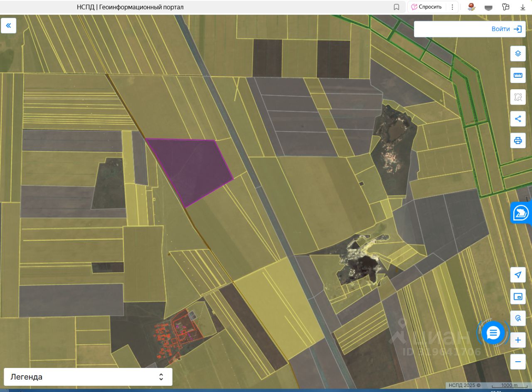This screenshot has width=532, height=392.
Task: Open the three-dot menu beside Спросить
Action: click(x=453, y=7)
